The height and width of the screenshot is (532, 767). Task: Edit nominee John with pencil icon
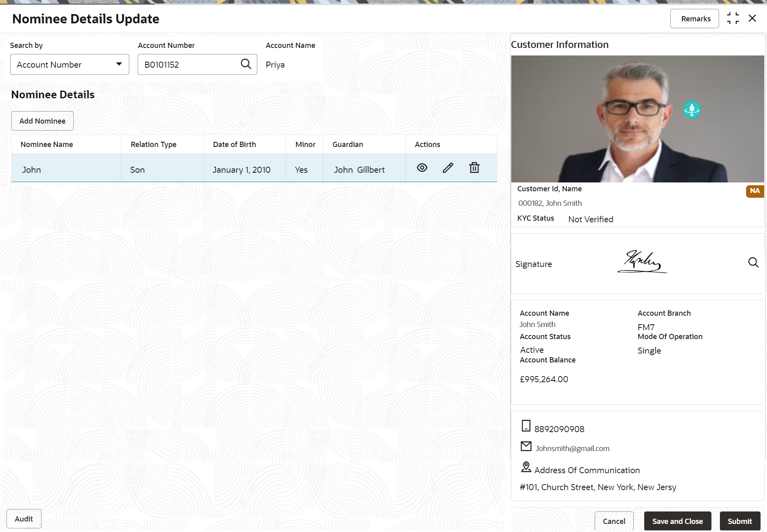tap(448, 168)
